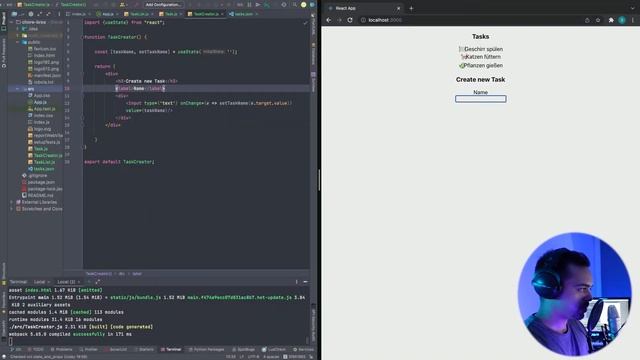Click Expand All in Project panel toolbar
This screenshot has width=640, height=360.
[x=40, y=14]
